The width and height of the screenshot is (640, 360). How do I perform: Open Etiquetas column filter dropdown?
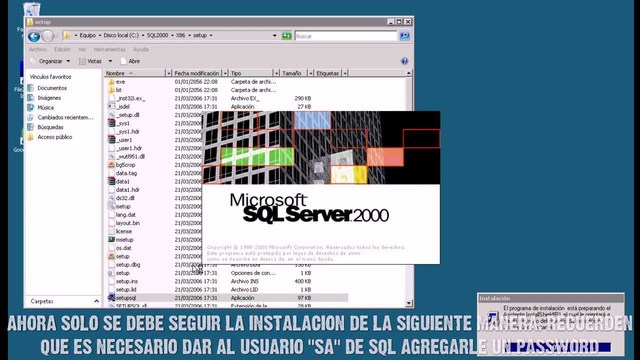pyautogui.click(x=345, y=73)
